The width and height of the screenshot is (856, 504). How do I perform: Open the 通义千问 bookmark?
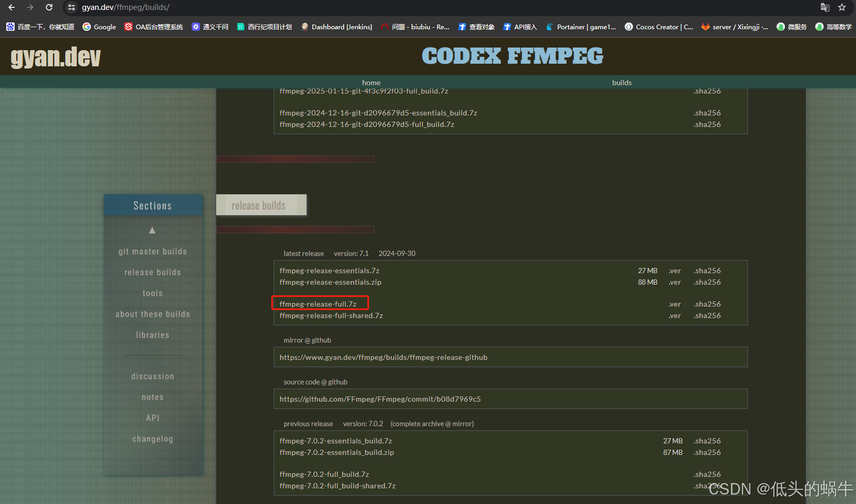click(210, 27)
